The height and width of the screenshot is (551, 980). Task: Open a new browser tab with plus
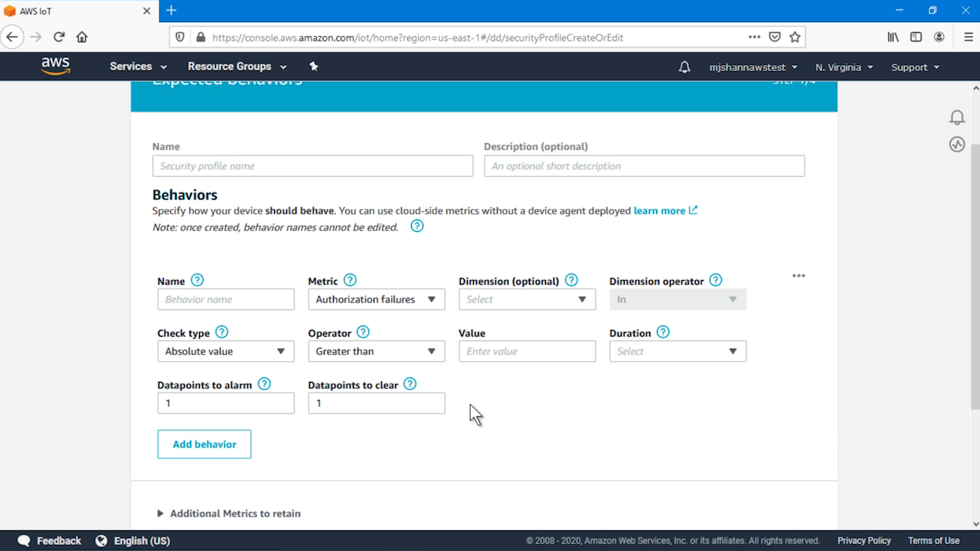[171, 11]
